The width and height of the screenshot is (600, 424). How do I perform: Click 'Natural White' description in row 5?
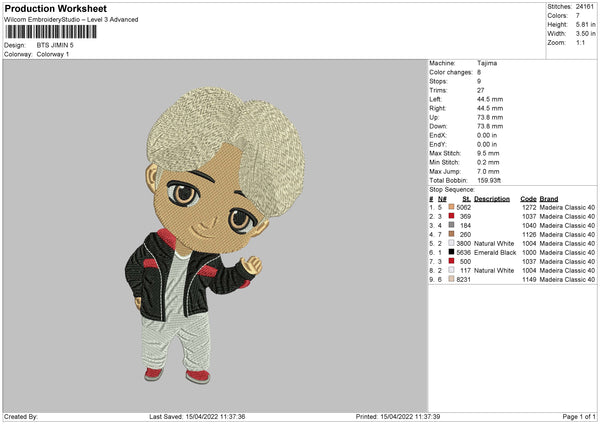[x=494, y=243]
